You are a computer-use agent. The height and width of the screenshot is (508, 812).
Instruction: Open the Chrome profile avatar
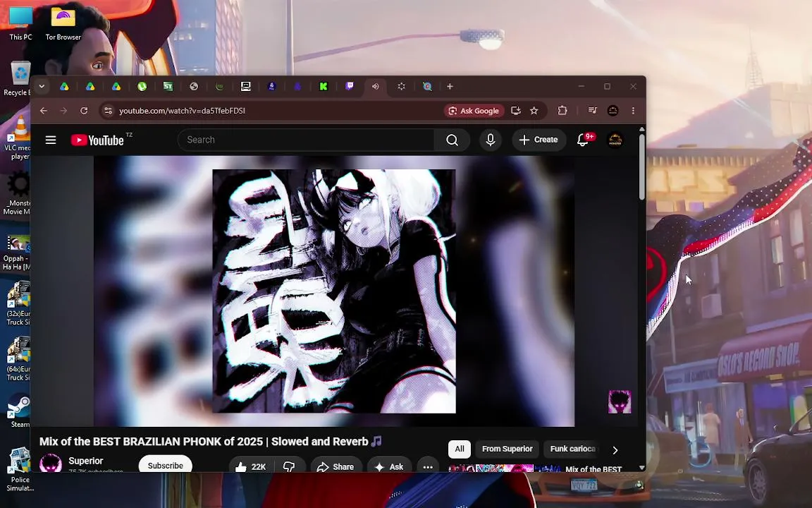click(613, 110)
